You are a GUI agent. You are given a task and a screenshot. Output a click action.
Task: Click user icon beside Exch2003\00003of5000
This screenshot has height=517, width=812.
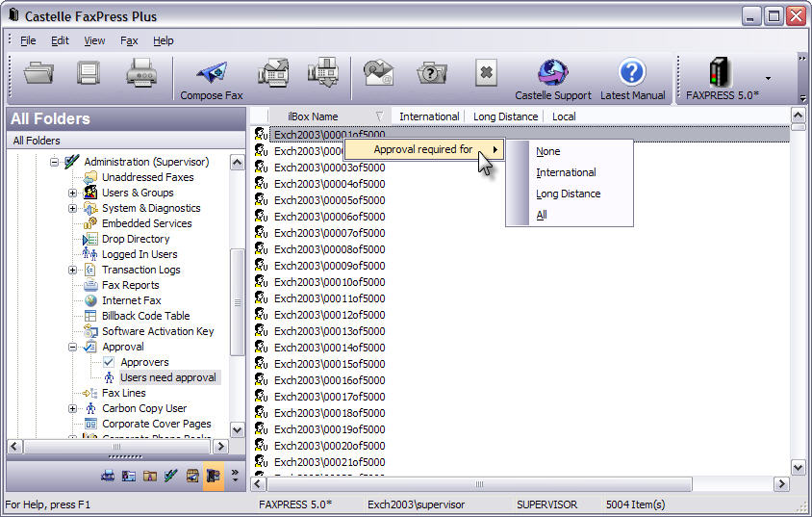point(261,168)
